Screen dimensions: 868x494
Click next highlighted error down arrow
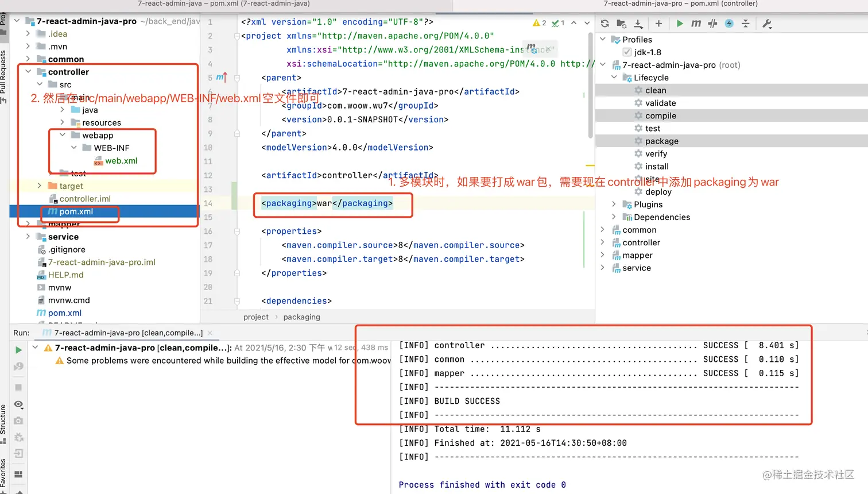click(x=587, y=23)
